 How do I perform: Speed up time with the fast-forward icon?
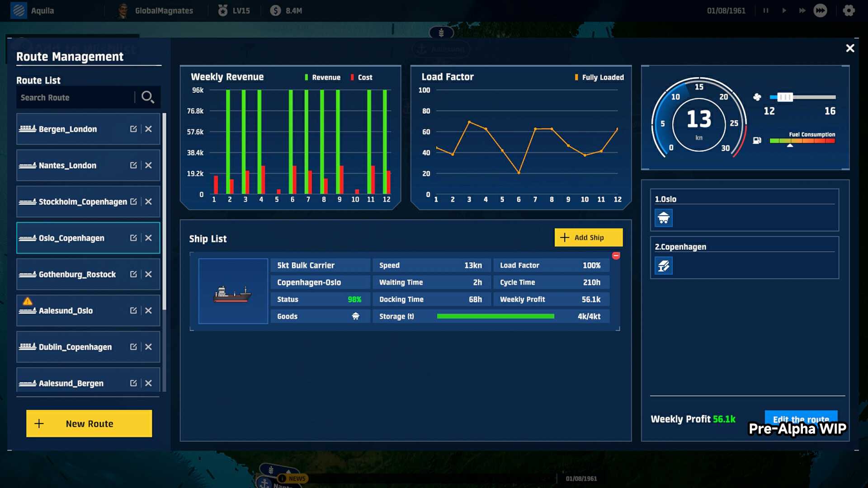[802, 10]
